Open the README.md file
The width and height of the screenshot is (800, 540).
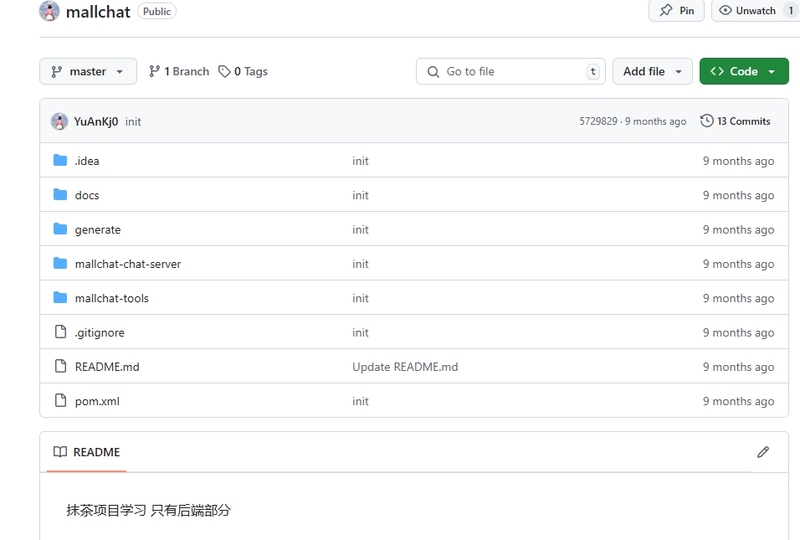pyautogui.click(x=107, y=367)
